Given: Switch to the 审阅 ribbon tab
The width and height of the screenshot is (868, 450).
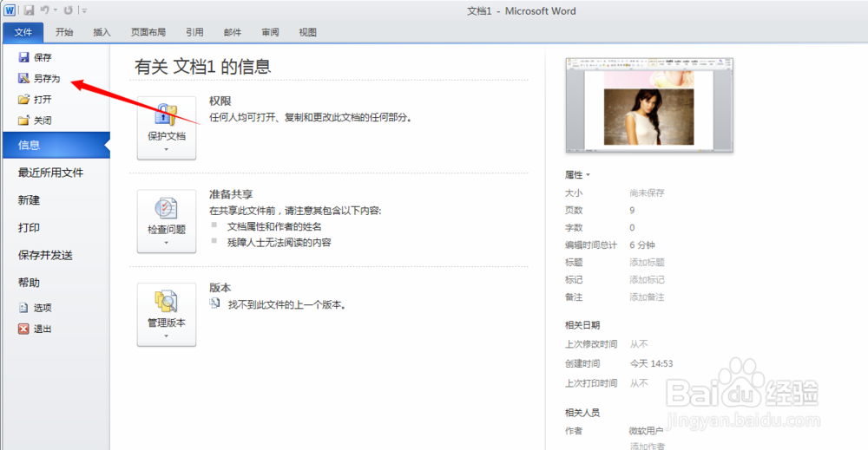Looking at the screenshot, I should pyautogui.click(x=270, y=32).
